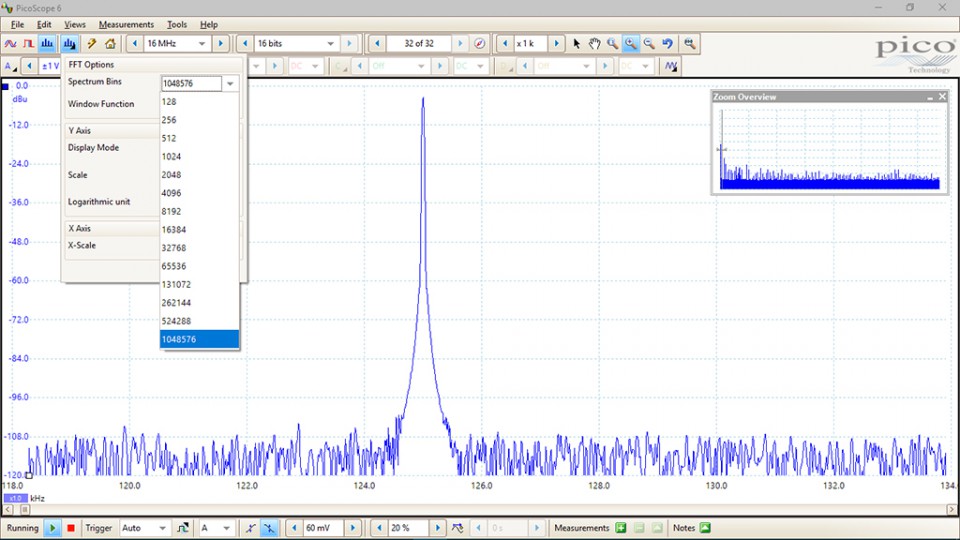Expand the 16 bits resolution dropdown
Image resolution: width=960 pixels, height=540 pixels.
click(x=329, y=44)
